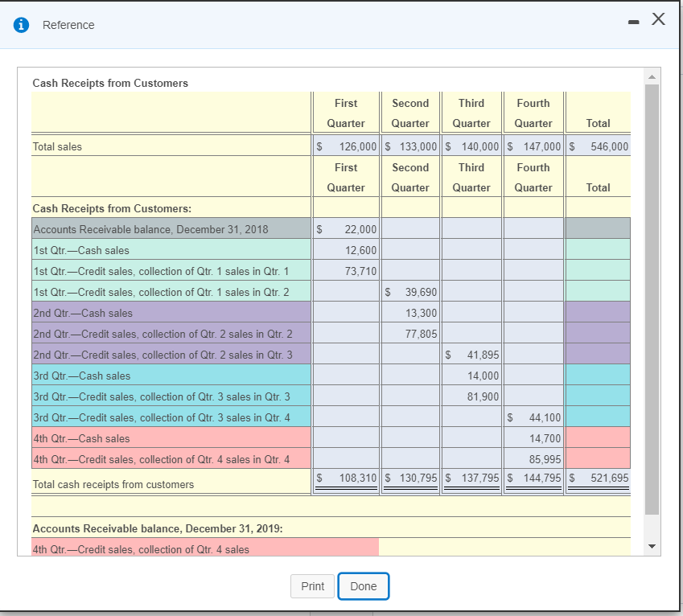Click the 81,900 collection value
The image size is (683, 616).
(483, 396)
